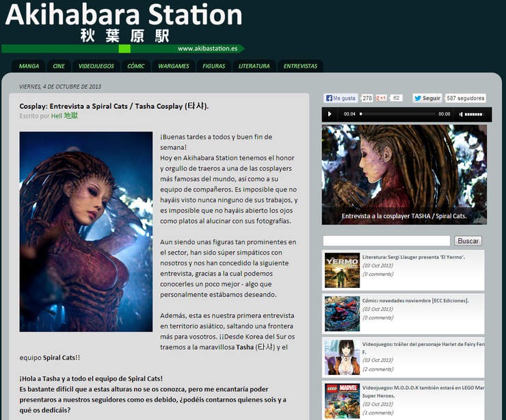Viewport: 506px width, 420px height.
Task: Click the Twitter Seguir button
Action: [x=427, y=98]
